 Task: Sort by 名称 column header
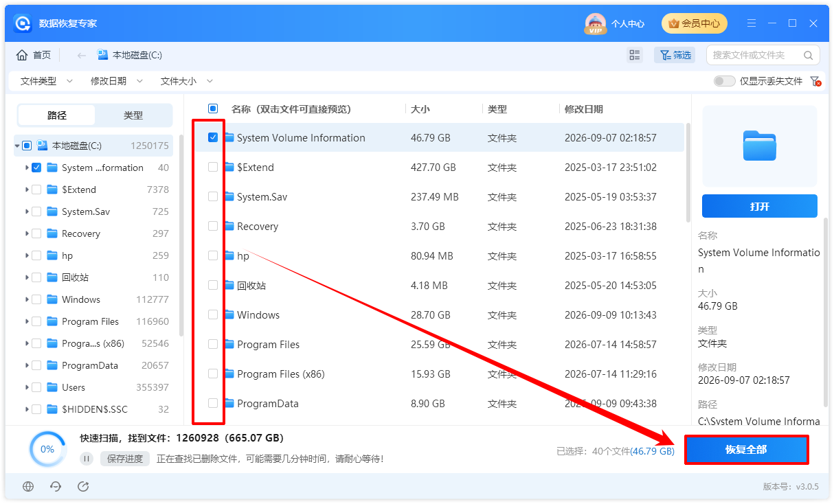coord(291,109)
